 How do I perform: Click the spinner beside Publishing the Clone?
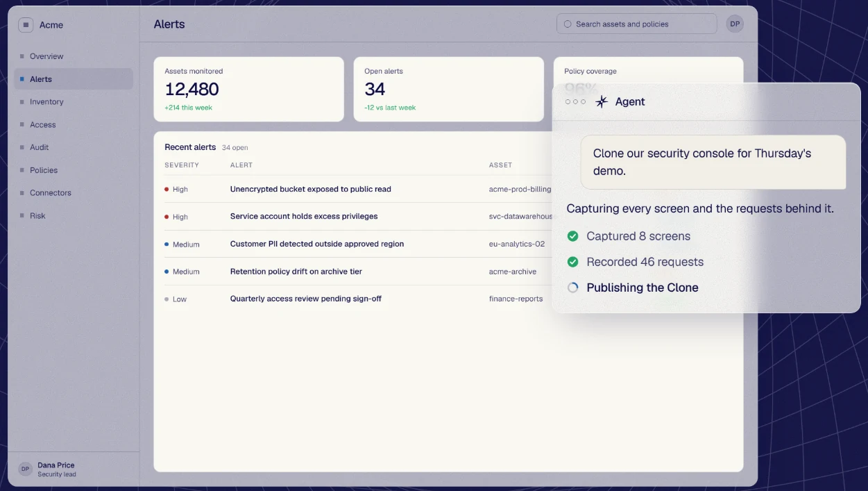[x=572, y=288]
